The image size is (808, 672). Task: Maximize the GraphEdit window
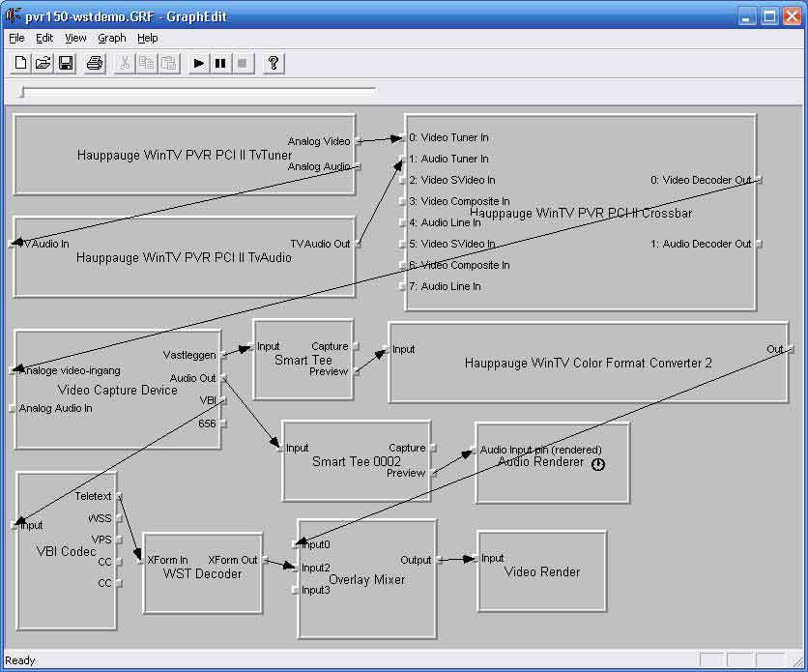pos(769,16)
